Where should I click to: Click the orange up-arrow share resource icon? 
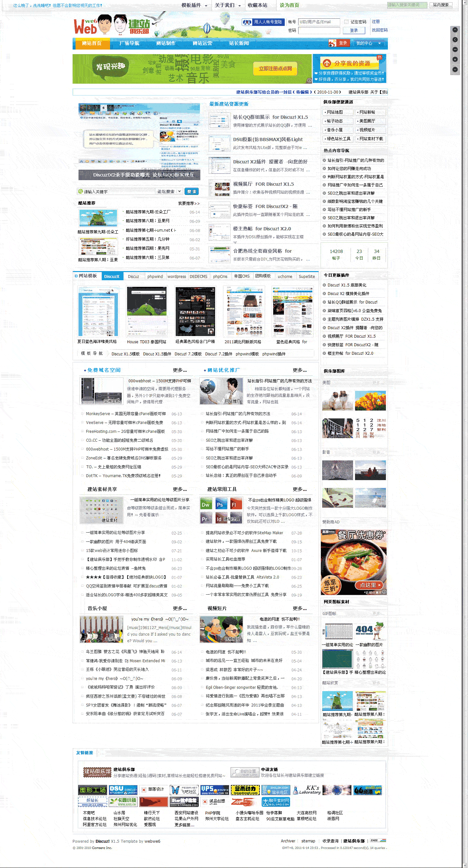click(x=326, y=63)
